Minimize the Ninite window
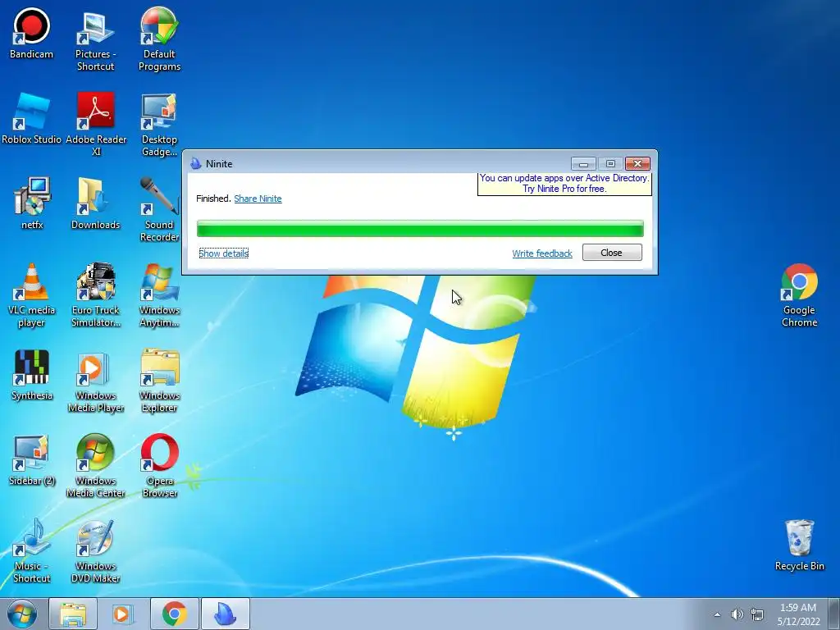The image size is (840, 630). coord(583,163)
